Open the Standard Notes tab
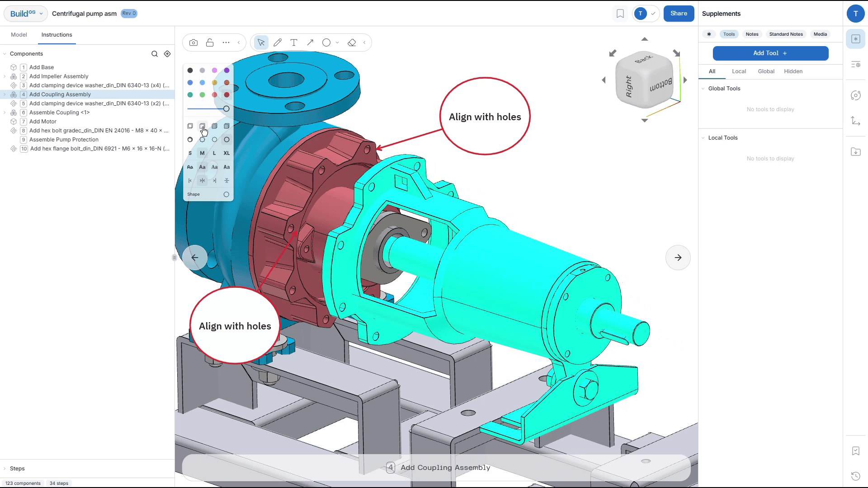The image size is (868, 488). click(x=786, y=34)
